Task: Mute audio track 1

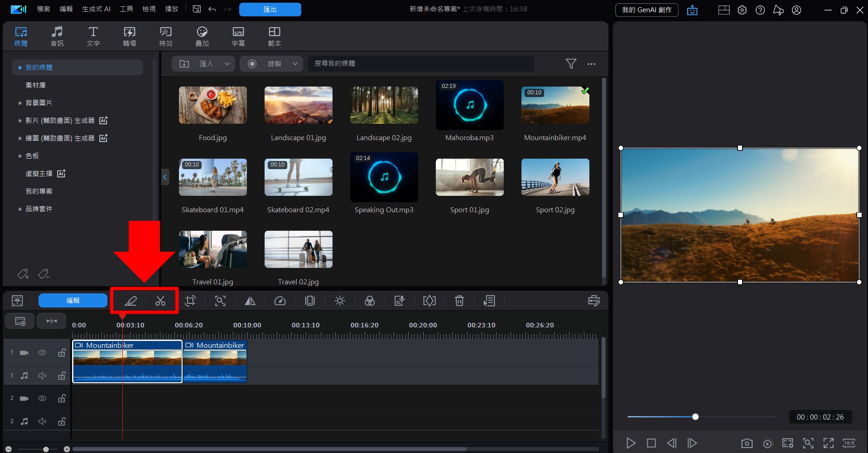Action: click(x=42, y=375)
